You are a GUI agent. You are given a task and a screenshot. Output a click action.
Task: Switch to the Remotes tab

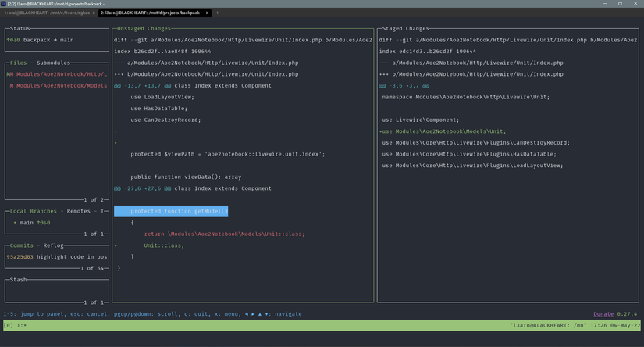[79, 211]
